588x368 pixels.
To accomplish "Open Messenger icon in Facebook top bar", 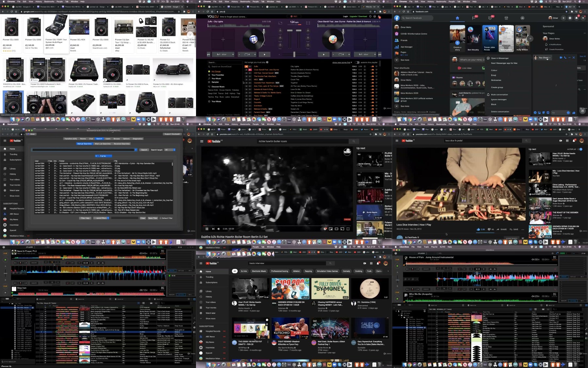I will tap(570, 18).
